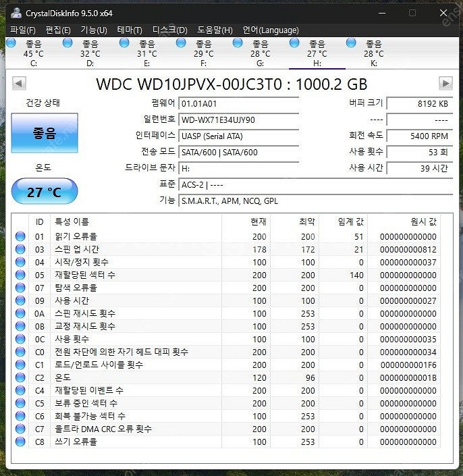Click status orb for 05 재할당된 섹터 수
Image resolution: width=463 pixels, height=476 pixels.
click(x=20, y=275)
